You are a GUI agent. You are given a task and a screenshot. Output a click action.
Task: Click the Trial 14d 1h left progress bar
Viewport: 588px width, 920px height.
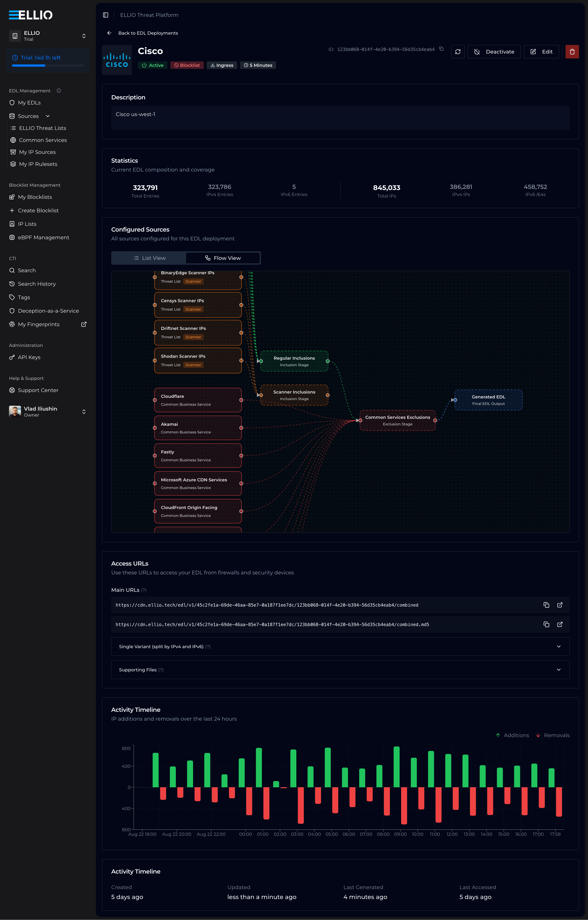pyautogui.click(x=48, y=65)
